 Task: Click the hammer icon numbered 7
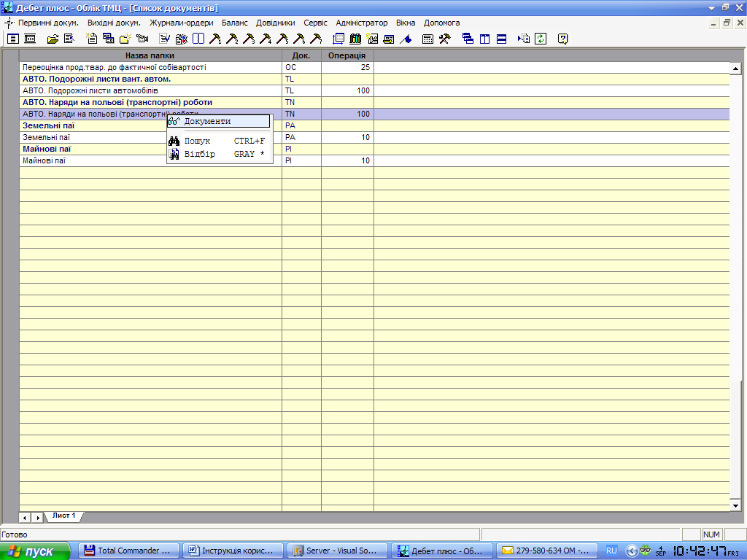(316, 39)
